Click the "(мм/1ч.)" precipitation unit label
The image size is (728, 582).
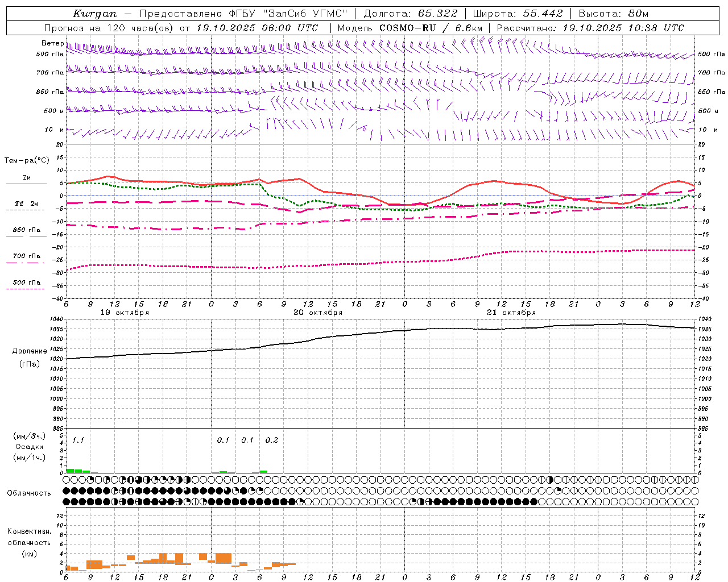pos(29,458)
